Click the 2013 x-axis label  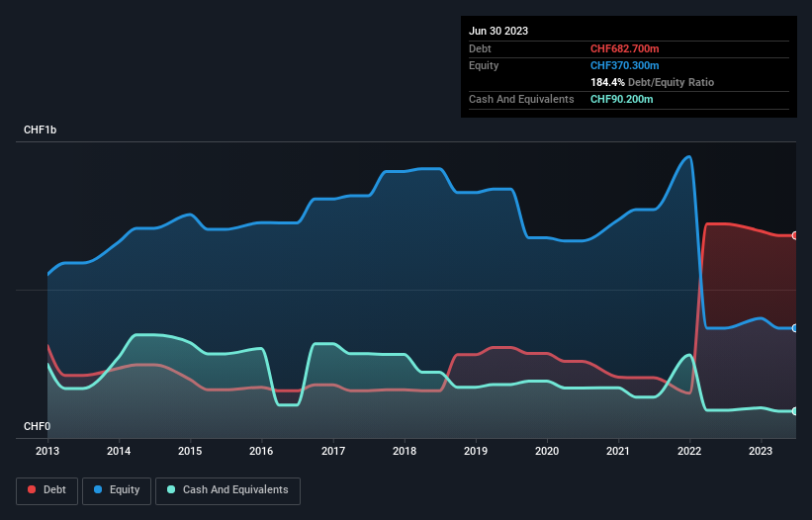(x=47, y=451)
